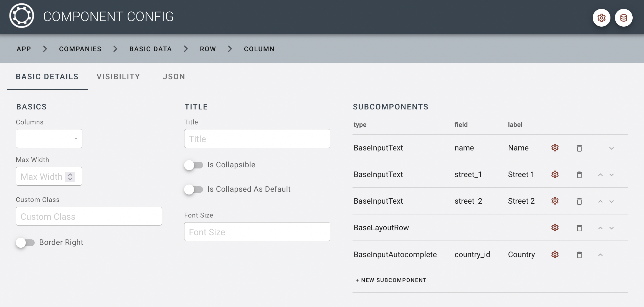This screenshot has width=644, height=307.
Task: Toggle Is Collapsible switch
Action: point(194,165)
